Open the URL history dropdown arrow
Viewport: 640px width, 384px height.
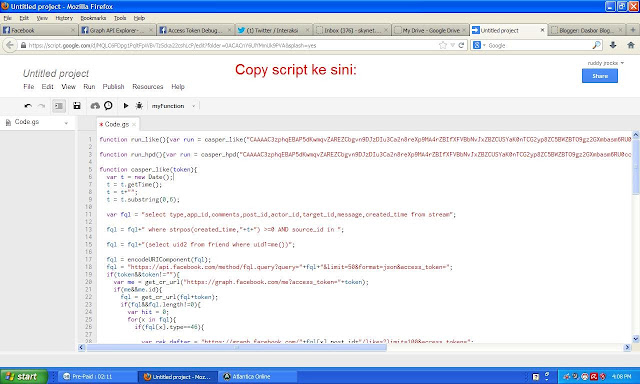tap(453, 45)
